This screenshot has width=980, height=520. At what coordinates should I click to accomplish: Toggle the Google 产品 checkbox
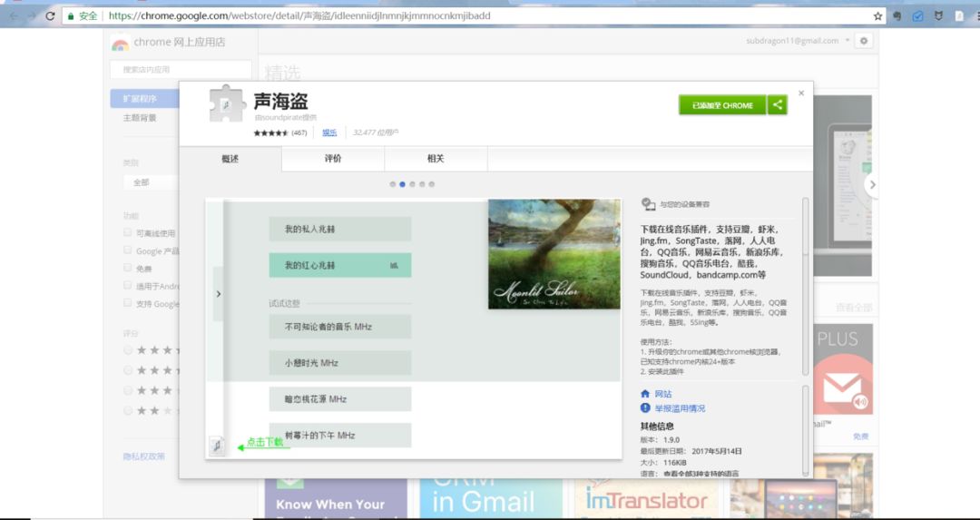pos(128,250)
